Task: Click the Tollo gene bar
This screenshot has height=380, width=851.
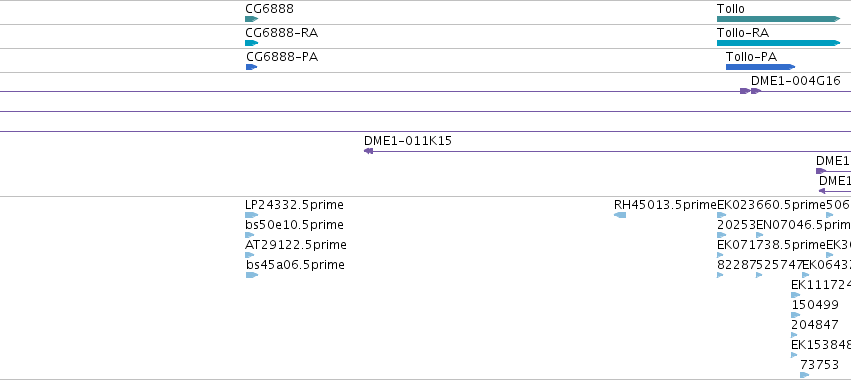Action: 778,19
